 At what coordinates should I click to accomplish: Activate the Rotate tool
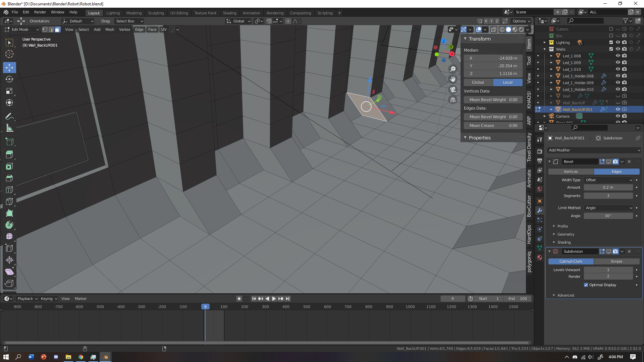point(9,79)
